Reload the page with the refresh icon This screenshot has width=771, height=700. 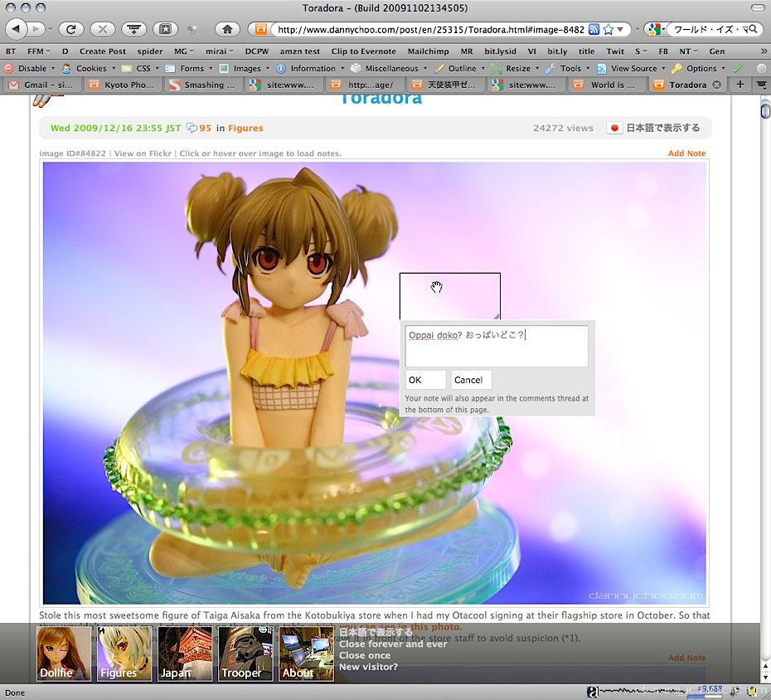[70, 29]
